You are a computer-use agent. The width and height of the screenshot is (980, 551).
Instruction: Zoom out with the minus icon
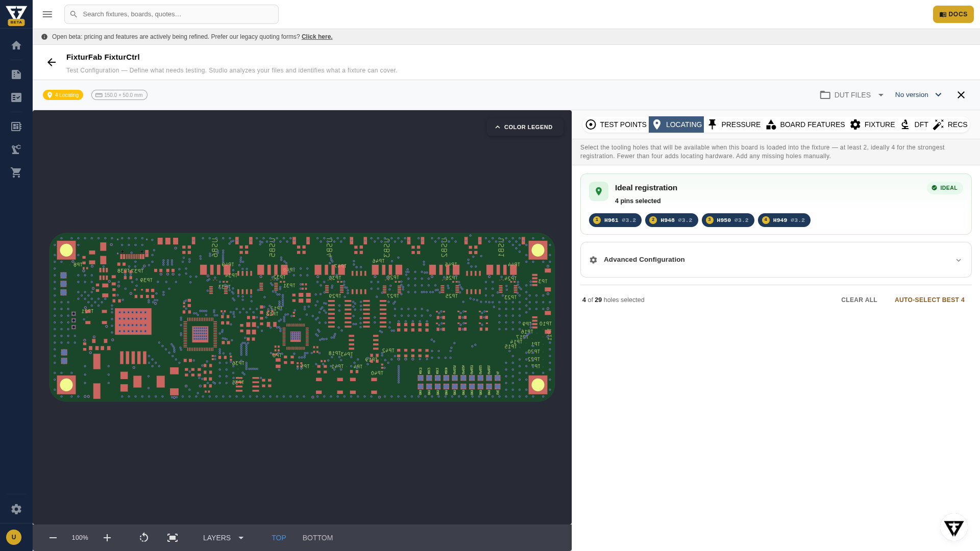point(53,538)
